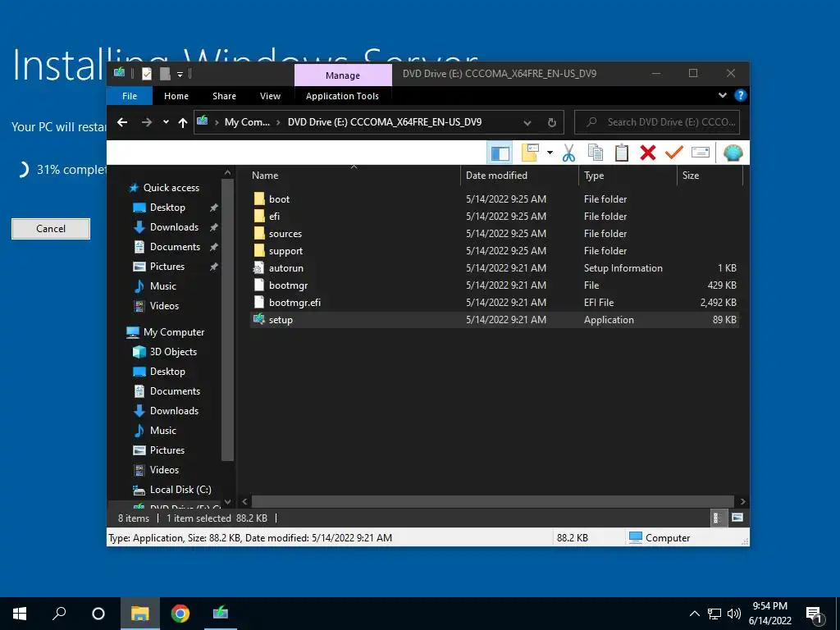The width and height of the screenshot is (840, 630).
Task: Switch to Details view status bar icon
Action: 717,518
